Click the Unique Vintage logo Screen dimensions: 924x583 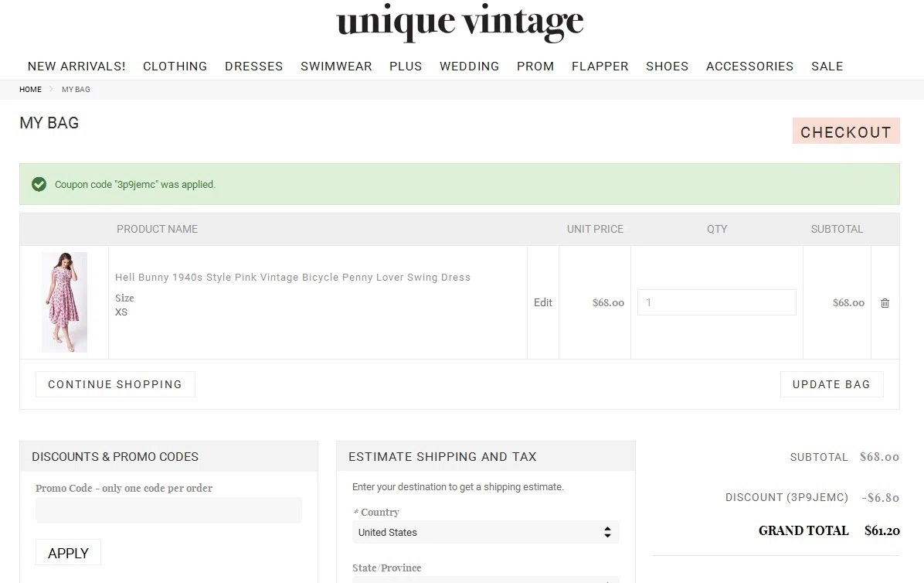pyautogui.click(x=460, y=22)
